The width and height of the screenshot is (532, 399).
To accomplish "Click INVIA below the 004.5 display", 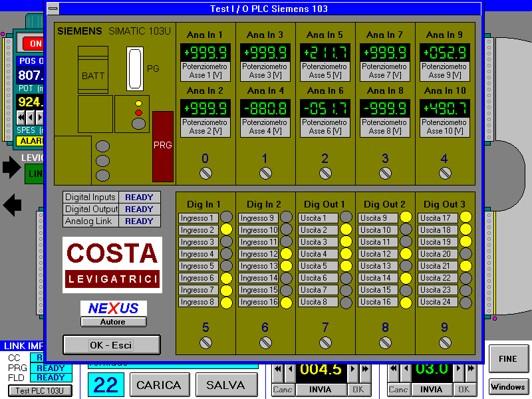I will [x=321, y=390].
